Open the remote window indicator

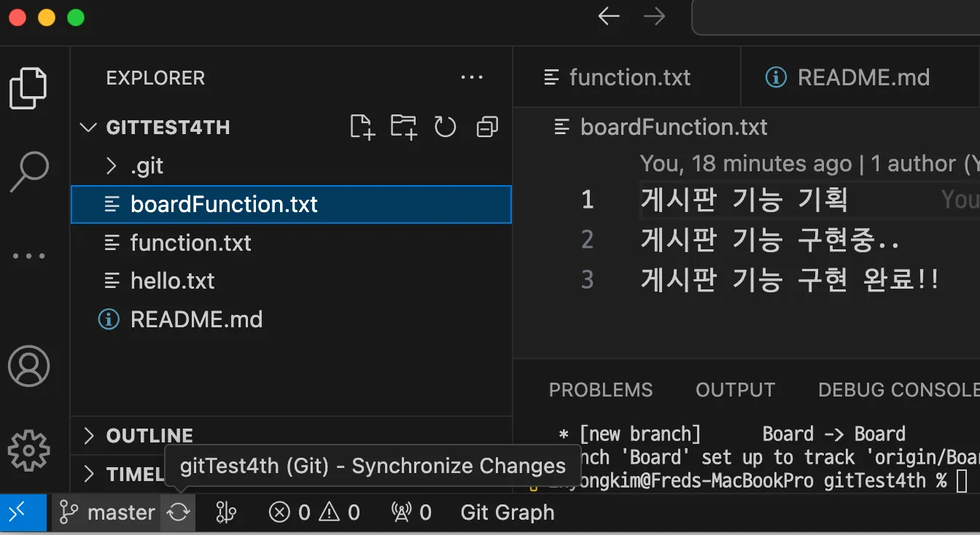17,512
